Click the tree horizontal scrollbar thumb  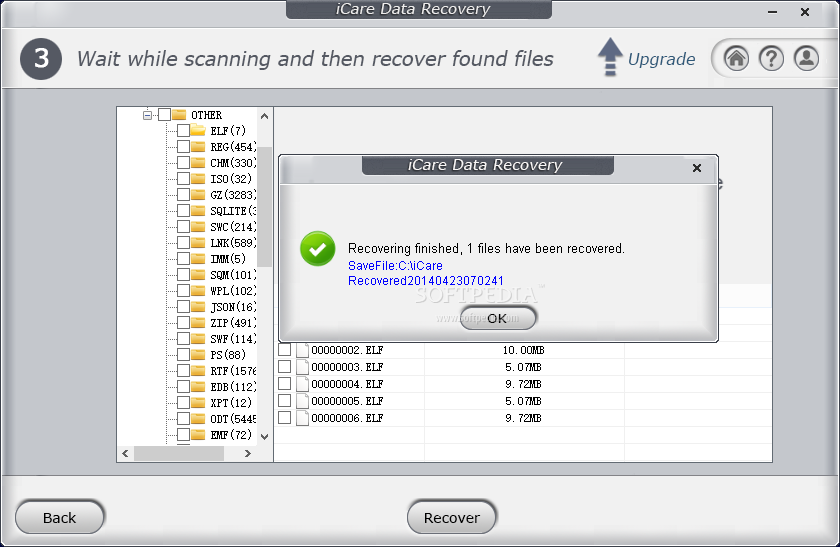(x=179, y=453)
